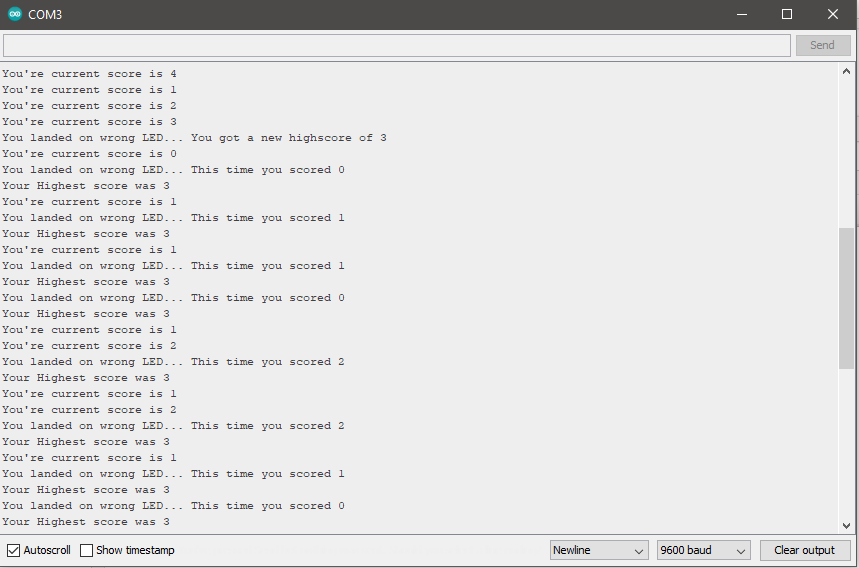Click the line "You're current score is 0"
Viewport: 859px width, 568px height.
(89, 153)
